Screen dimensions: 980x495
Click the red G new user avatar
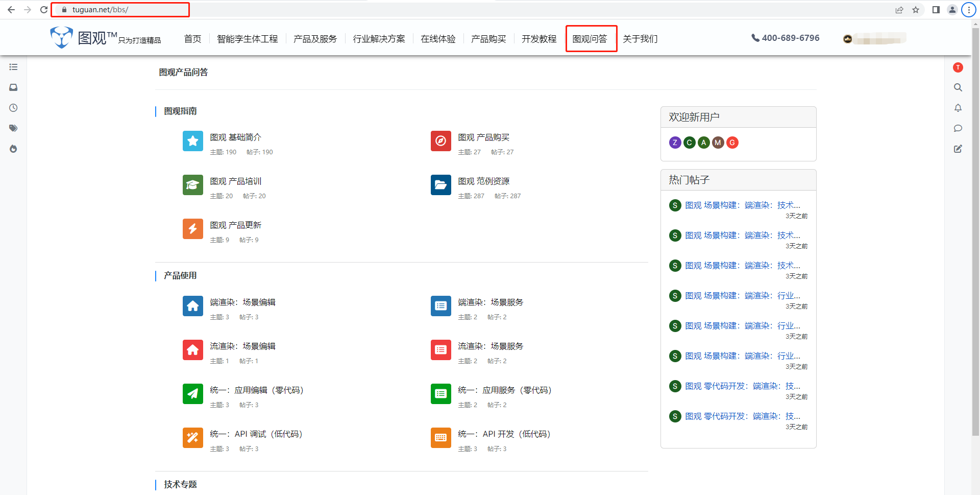[732, 143]
